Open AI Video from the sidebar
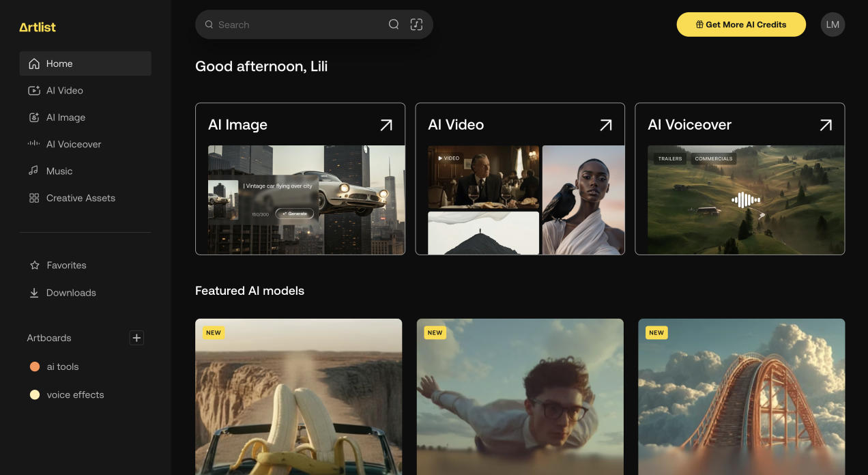The width and height of the screenshot is (868, 475). point(33,90)
